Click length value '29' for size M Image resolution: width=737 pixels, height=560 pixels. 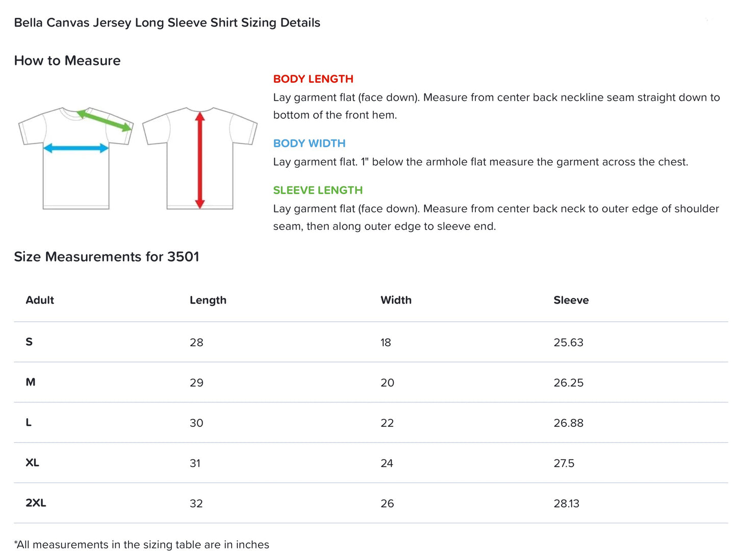(196, 383)
